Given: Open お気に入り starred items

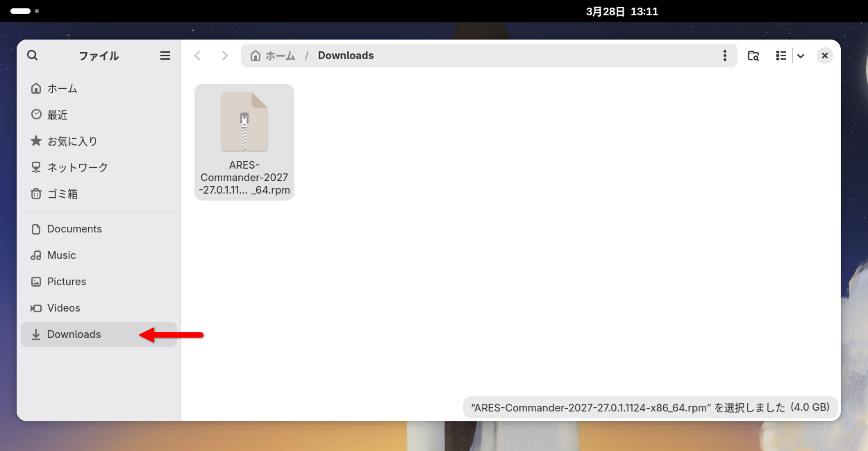Looking at the screenshot, I should pyautogui.click(x=72, y=141).
